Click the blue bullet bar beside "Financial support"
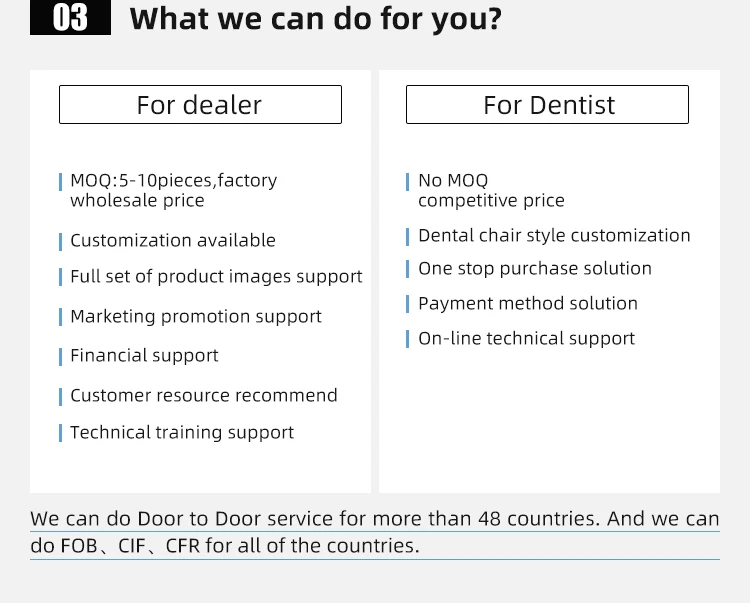 pyautogui.click(x=61, y=357)
